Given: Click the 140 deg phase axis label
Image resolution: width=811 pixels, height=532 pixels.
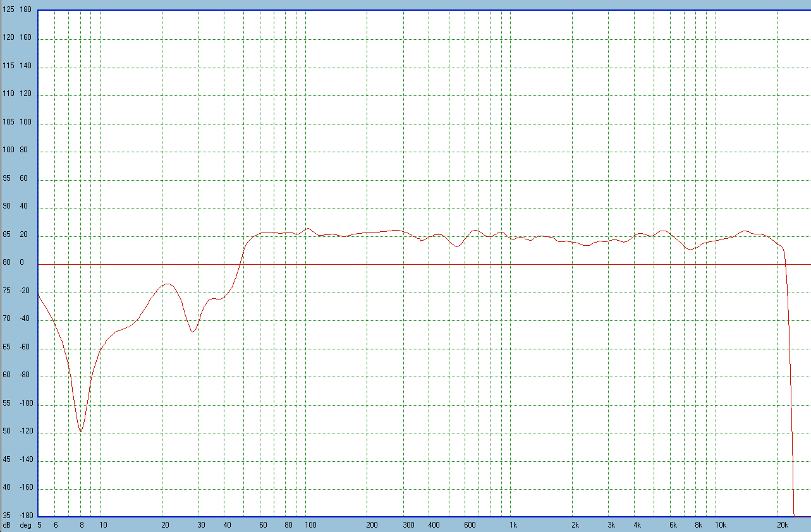Looking at the screenshot, I should point(25,66).
